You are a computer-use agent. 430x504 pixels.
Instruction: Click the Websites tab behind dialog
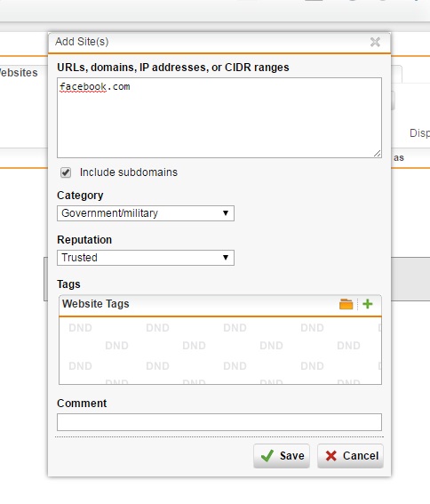coord(19,73)
